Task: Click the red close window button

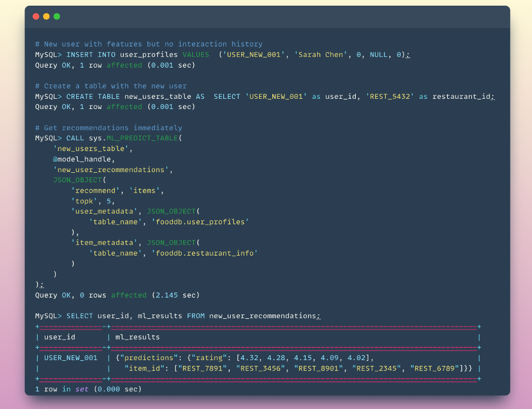Action: point(36,16)
